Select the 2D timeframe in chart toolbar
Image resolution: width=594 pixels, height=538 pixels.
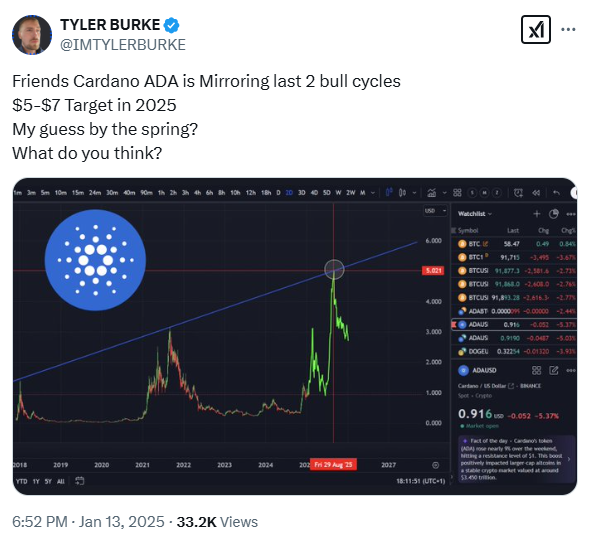(x=289, y=193)
